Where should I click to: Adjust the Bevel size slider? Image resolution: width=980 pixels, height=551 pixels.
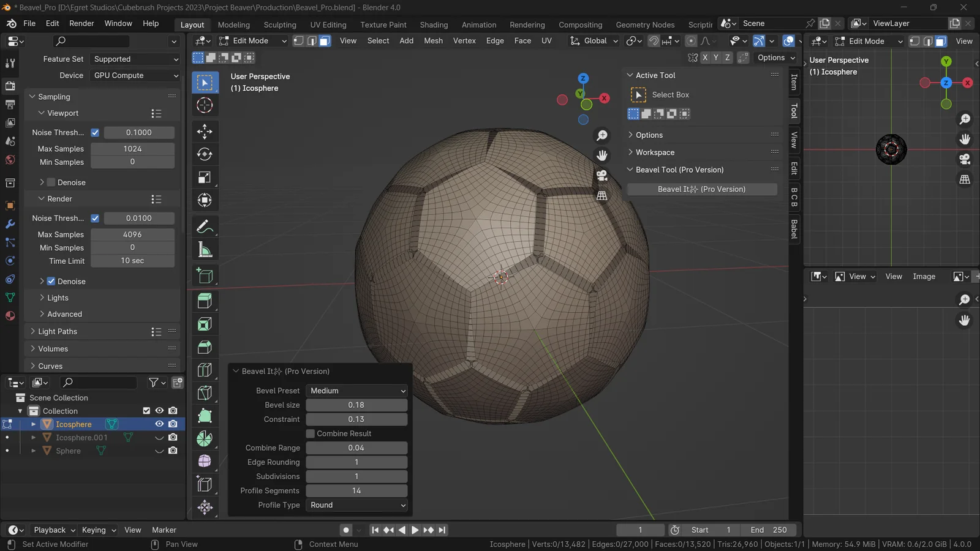356,405
